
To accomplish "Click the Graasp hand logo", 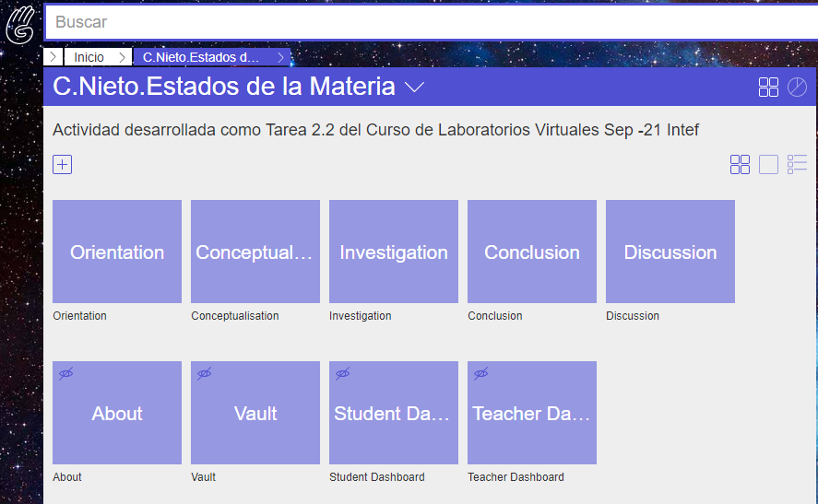I will click(20, 24).
